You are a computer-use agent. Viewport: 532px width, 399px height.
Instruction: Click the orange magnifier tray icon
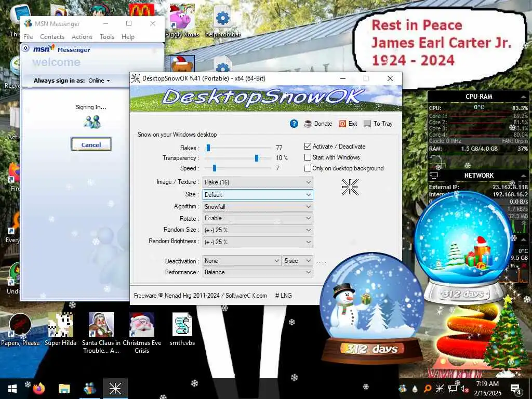point(428,389)
